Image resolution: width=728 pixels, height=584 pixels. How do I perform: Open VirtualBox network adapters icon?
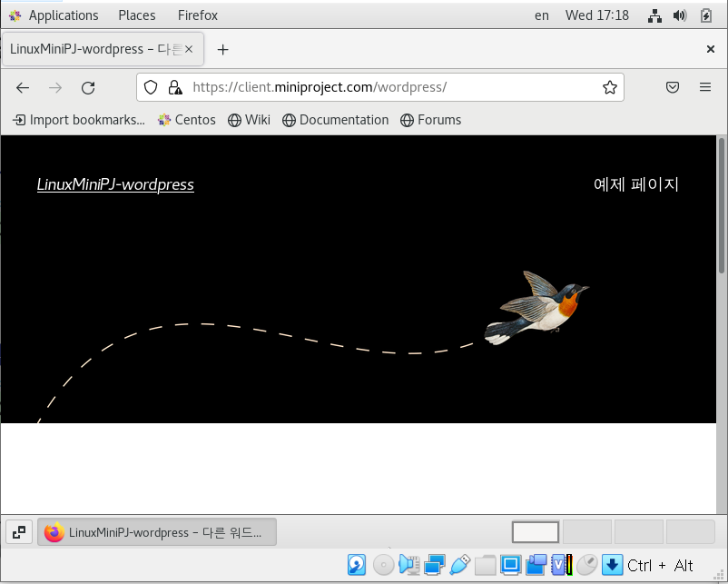(x=435, y=565)
